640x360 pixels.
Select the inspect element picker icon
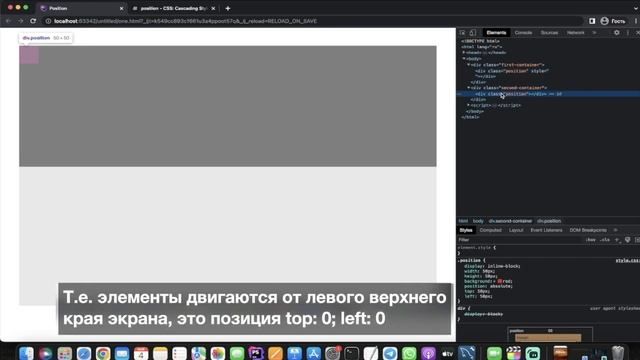click(462, 33)
